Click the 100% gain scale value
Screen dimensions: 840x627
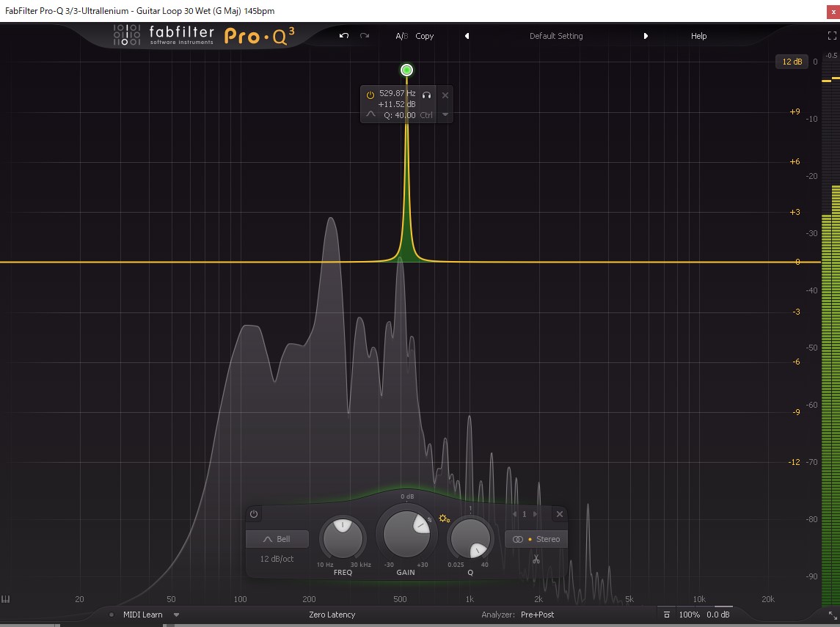[x=690, y=615]
